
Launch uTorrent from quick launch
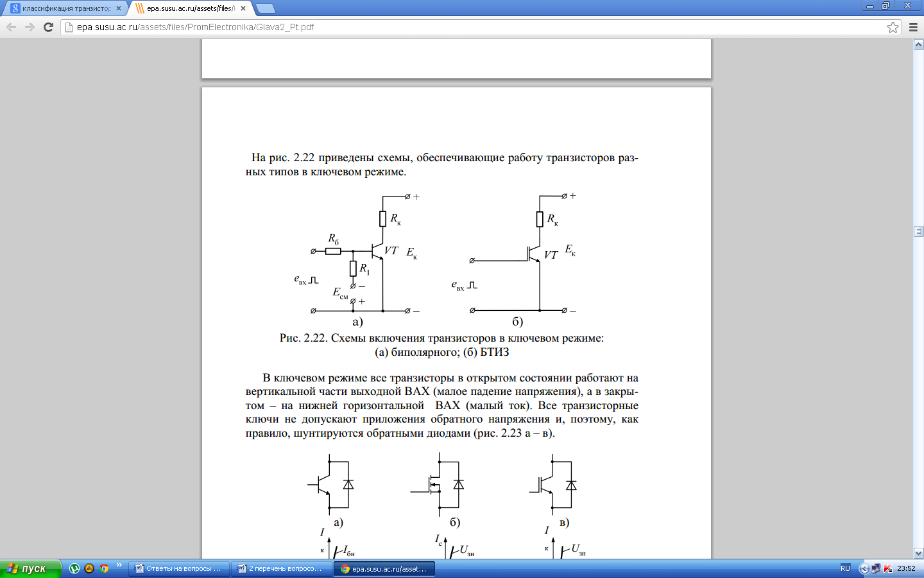74,568
